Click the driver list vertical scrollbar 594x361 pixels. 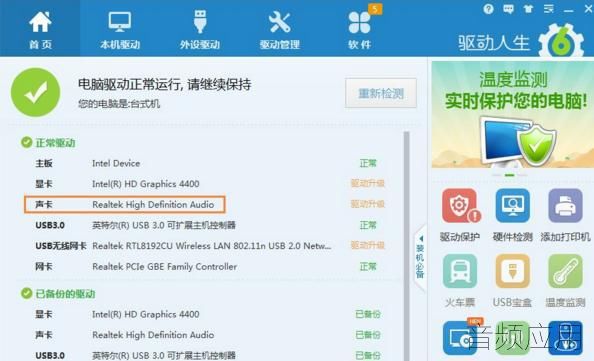[x=406, y=245]
